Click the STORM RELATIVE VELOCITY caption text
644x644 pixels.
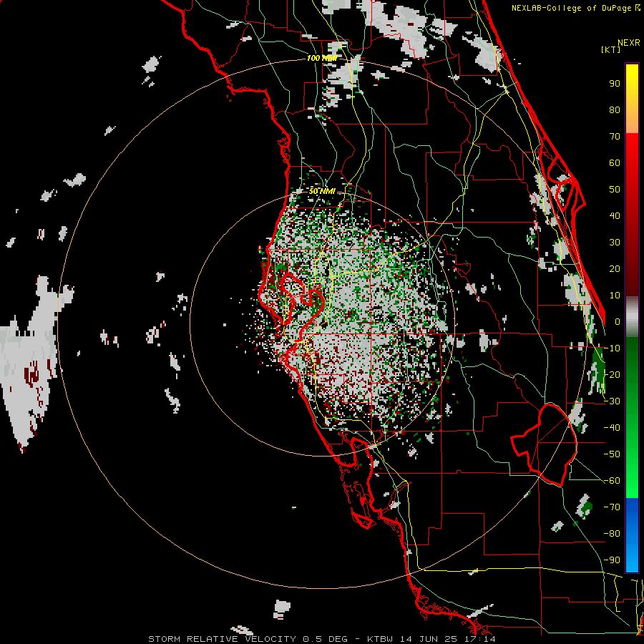(x=222, y=639)
